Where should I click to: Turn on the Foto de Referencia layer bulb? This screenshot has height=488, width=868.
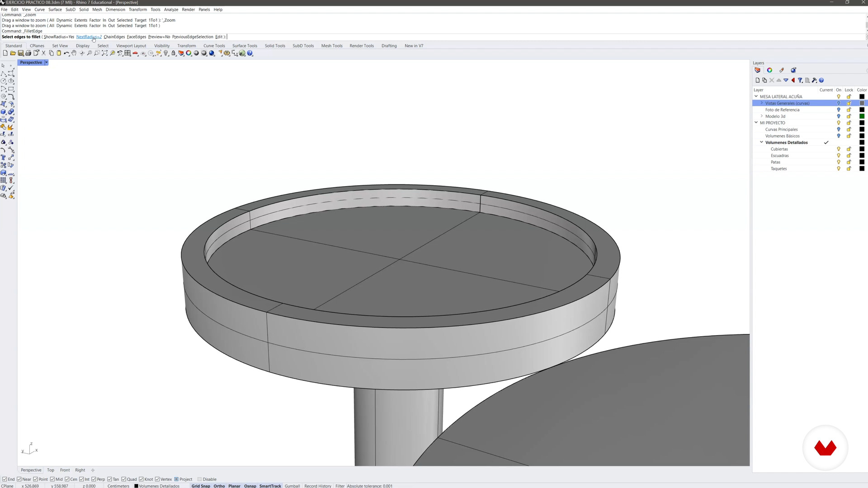click(839, 110)
